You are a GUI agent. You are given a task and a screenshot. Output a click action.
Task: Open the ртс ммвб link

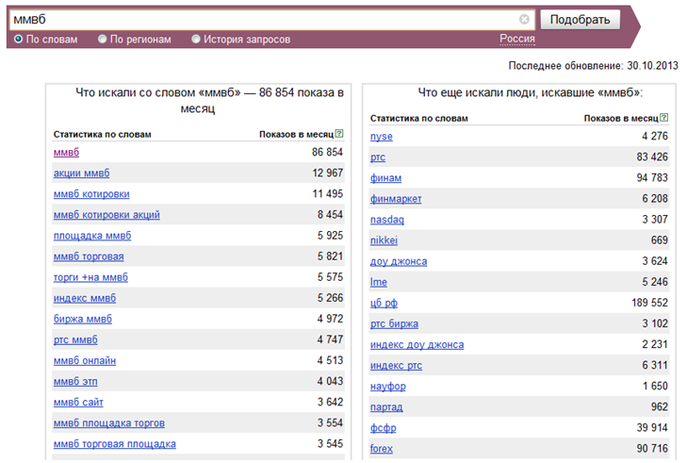pos(75,340)
